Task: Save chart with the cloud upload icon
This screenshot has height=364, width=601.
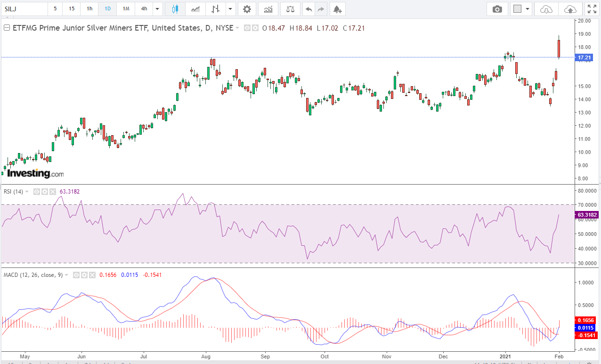Action: [569, 9]
